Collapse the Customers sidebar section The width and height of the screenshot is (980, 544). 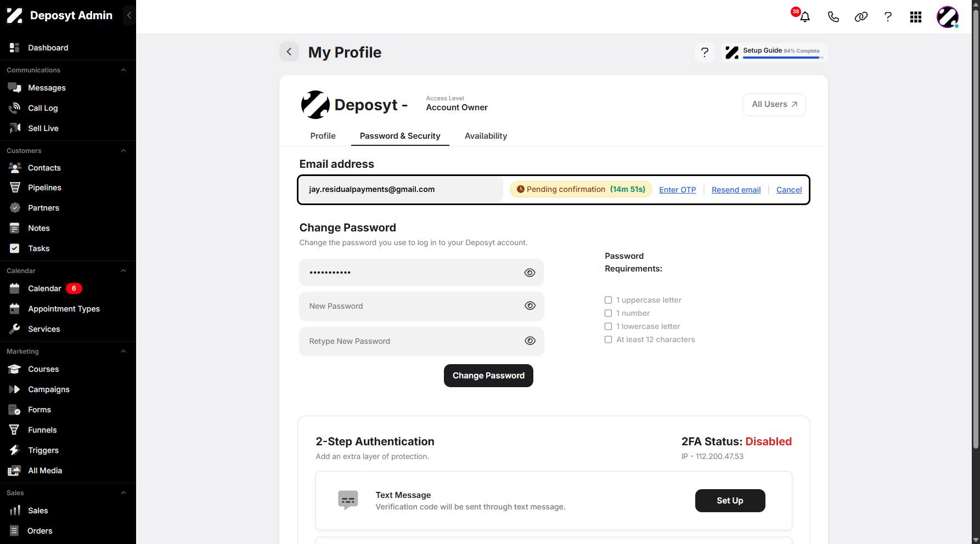tap(123, 151)
